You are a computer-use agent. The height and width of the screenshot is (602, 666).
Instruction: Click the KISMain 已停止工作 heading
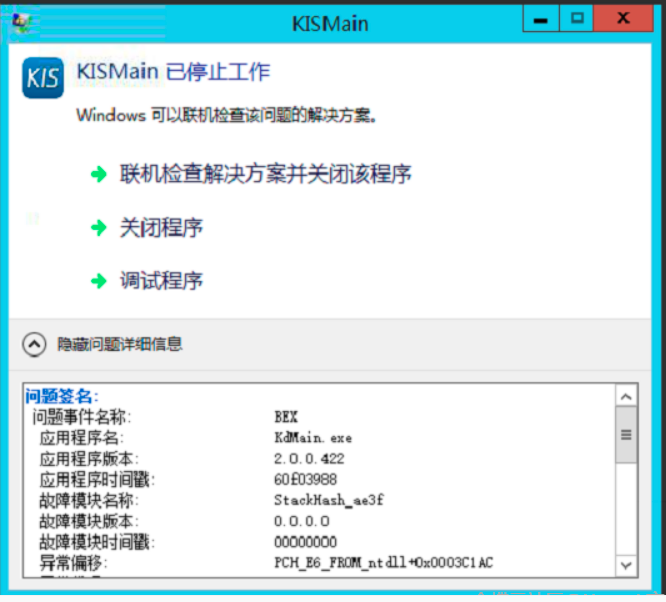173,71
